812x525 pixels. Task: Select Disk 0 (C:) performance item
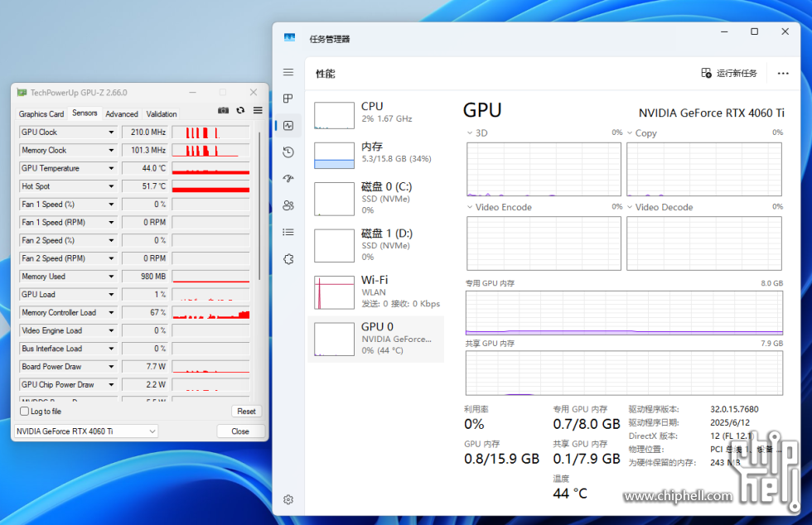click(376, 198)
